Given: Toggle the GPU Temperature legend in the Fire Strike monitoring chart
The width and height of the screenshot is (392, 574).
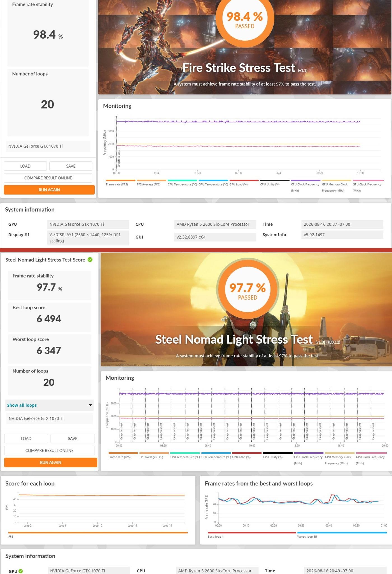Looking at the screenshot, I should (x=213, y=183).
